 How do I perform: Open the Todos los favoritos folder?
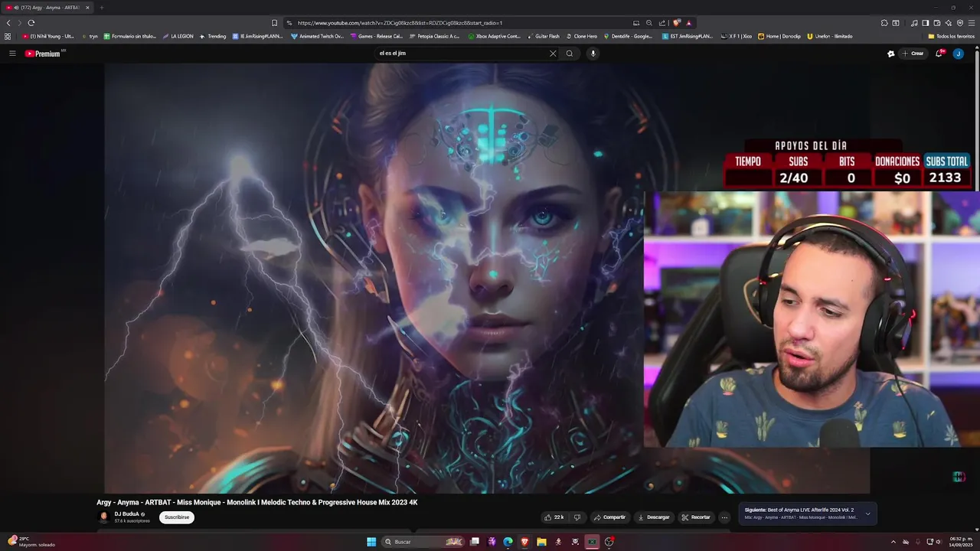pyautogui.click(x=951, y=36)
